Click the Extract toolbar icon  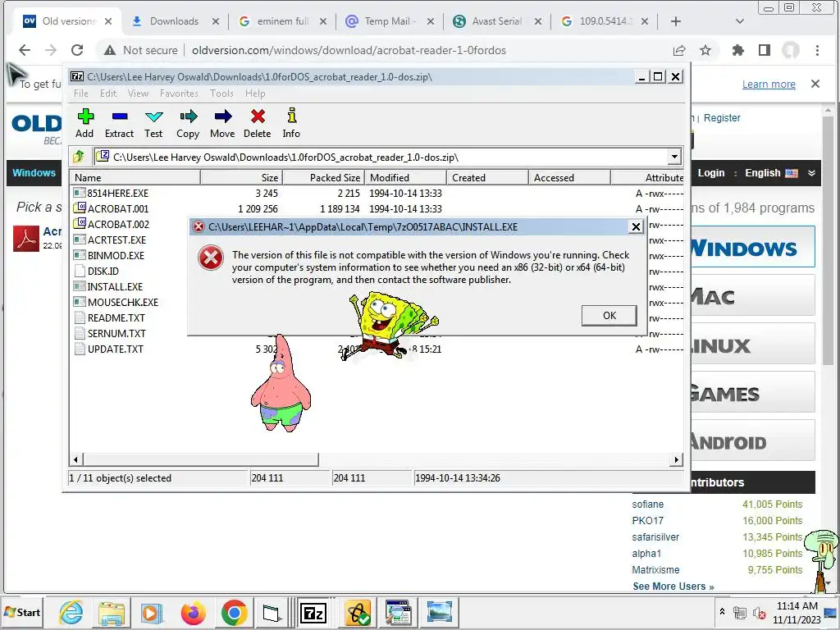[119, 124]
